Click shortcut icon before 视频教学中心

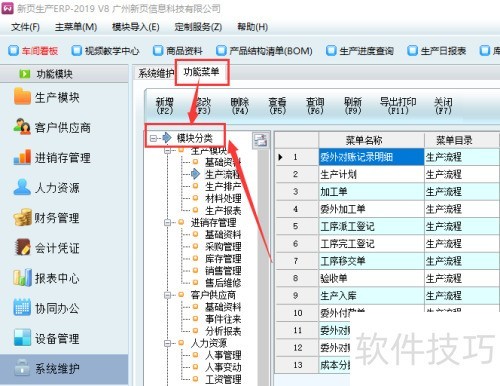76,51
